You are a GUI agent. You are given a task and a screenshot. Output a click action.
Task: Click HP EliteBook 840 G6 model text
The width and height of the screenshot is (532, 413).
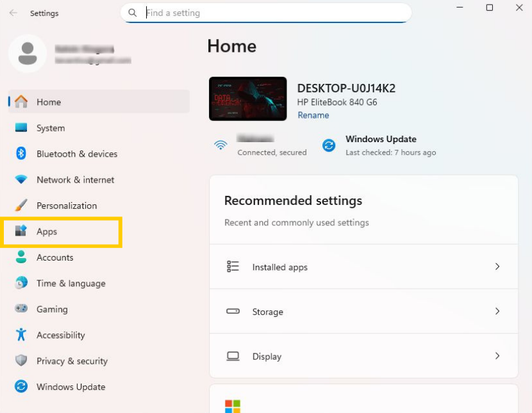[x=337, y=102]
